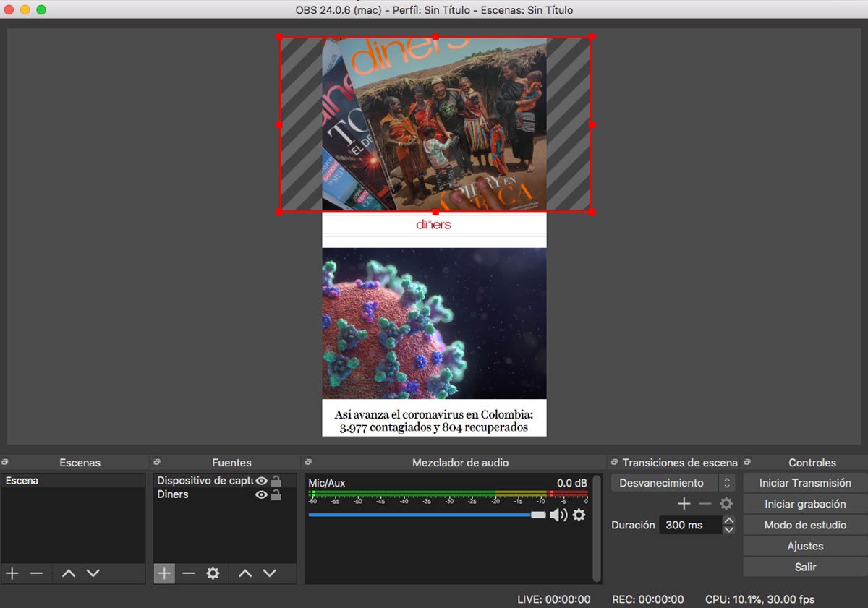Hide the Diners source with eye icon
The height and width of the screenshot is (608, 868).
(261, 495)
